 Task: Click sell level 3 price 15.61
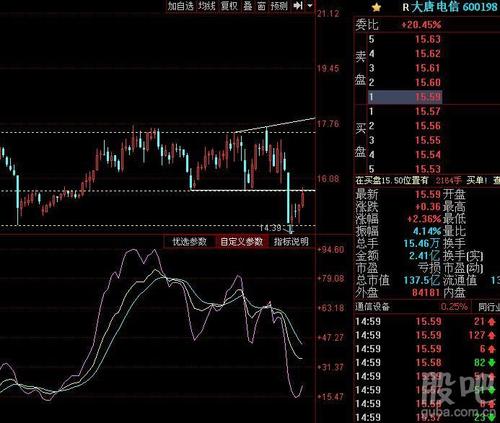[428, 68]
